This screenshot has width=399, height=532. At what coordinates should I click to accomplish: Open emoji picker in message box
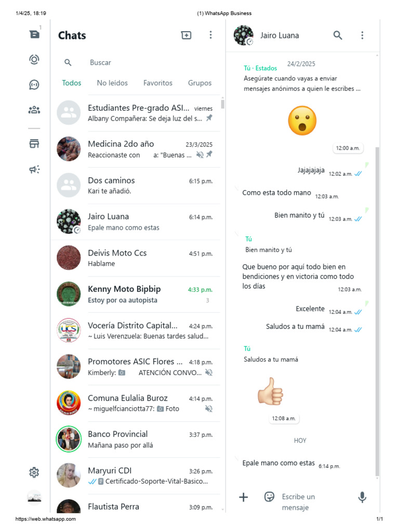click(x=269, y=497)
